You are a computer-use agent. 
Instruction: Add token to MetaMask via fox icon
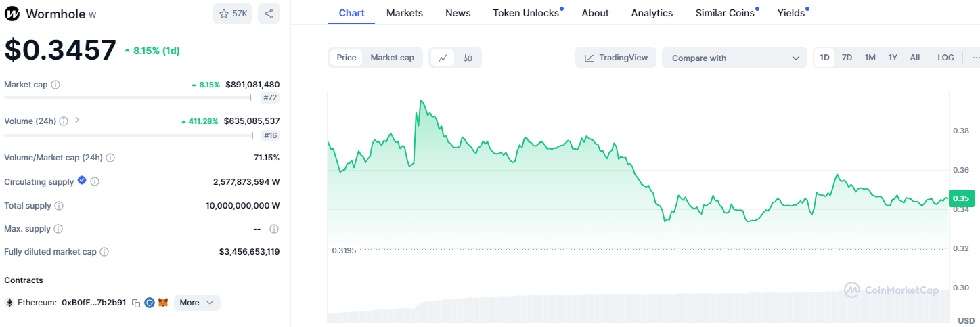[x=163, y=303]
